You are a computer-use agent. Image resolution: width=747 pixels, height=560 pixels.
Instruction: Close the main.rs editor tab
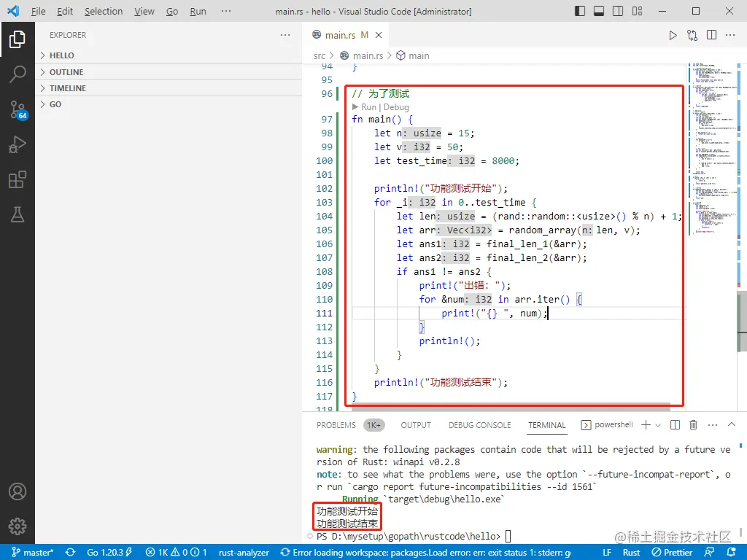click(379, 35)
